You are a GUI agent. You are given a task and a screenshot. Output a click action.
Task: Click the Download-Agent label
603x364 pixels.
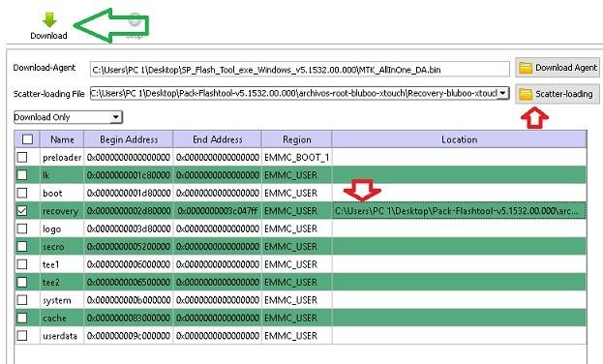point(45,68)
